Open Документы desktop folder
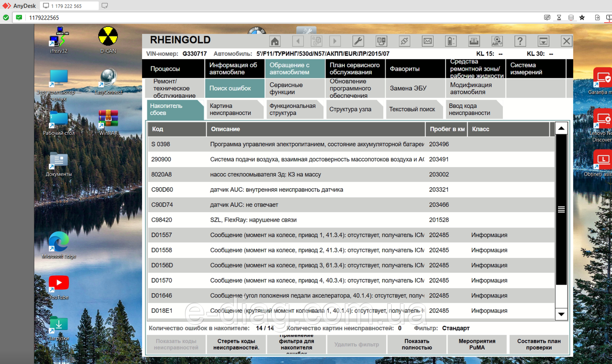612x364 pixels. [59, 164]
